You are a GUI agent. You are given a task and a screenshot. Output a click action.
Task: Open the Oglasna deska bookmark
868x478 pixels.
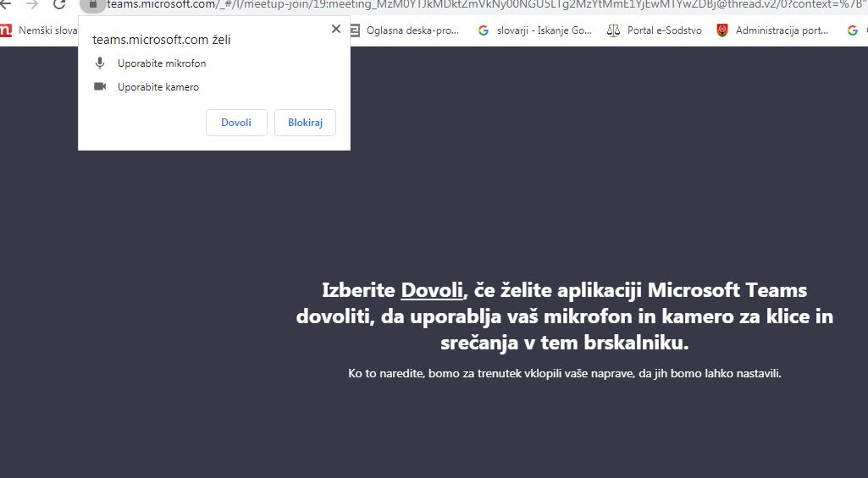pos(405,30)
